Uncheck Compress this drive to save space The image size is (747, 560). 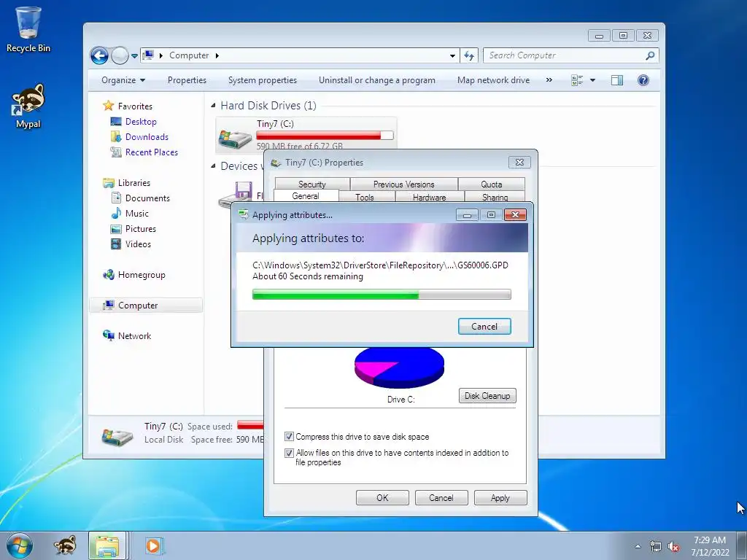[289, 436]
